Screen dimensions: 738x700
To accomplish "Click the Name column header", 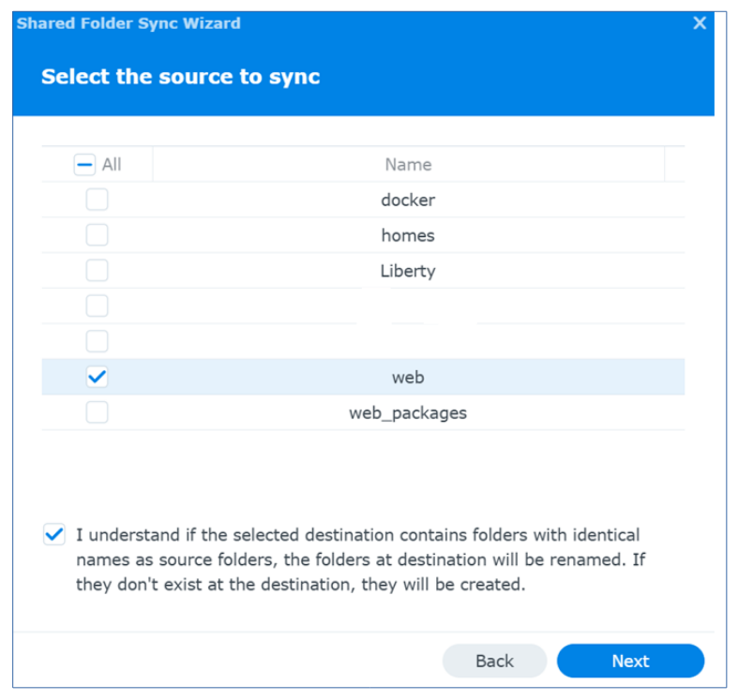I will pos(408,165).
